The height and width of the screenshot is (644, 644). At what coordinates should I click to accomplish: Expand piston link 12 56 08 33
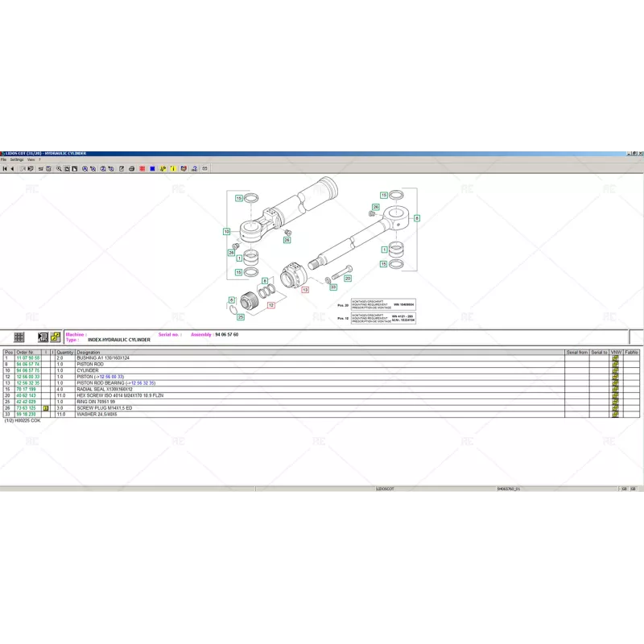tap(111, 376)
